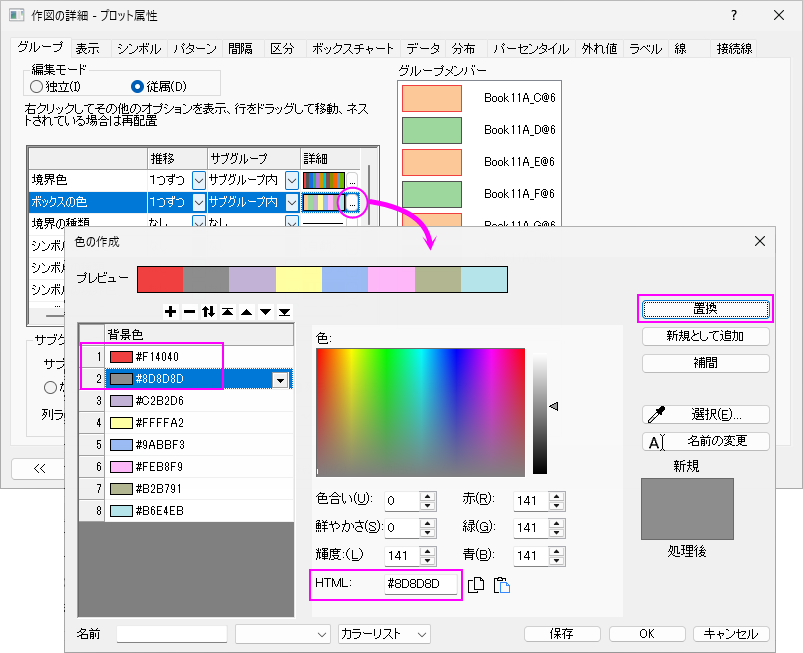The width and height of the screenshot is (803, 653).
Task: Select color row #FEB8F9
Action: 199,467
